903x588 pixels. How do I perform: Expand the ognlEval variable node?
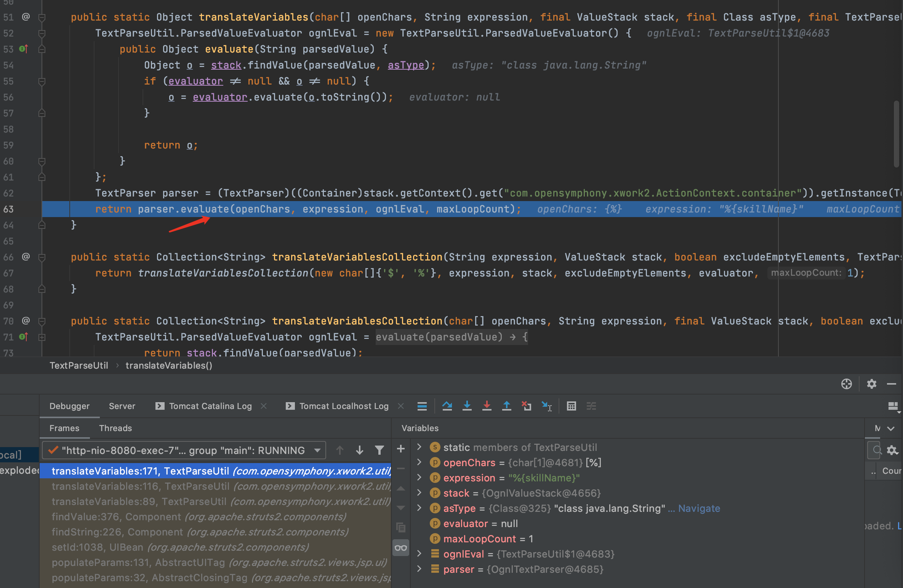[x=419, y=553]
